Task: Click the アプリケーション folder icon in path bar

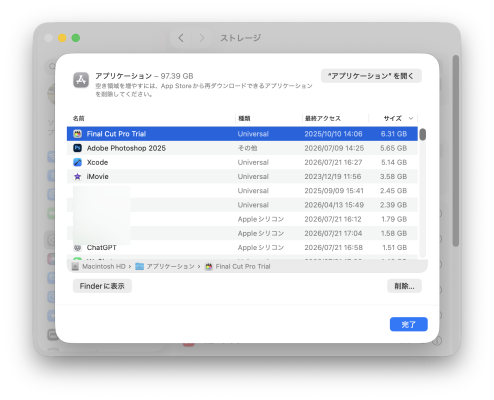Action: [140, 267]
